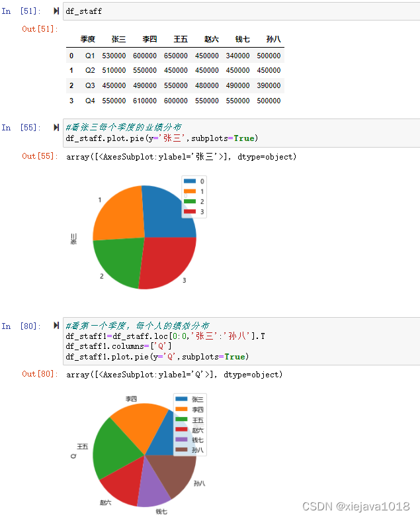Click the array AxesSubplot ylabel='Q' output text
Screen dimensions: 420x519
[175, 375]
